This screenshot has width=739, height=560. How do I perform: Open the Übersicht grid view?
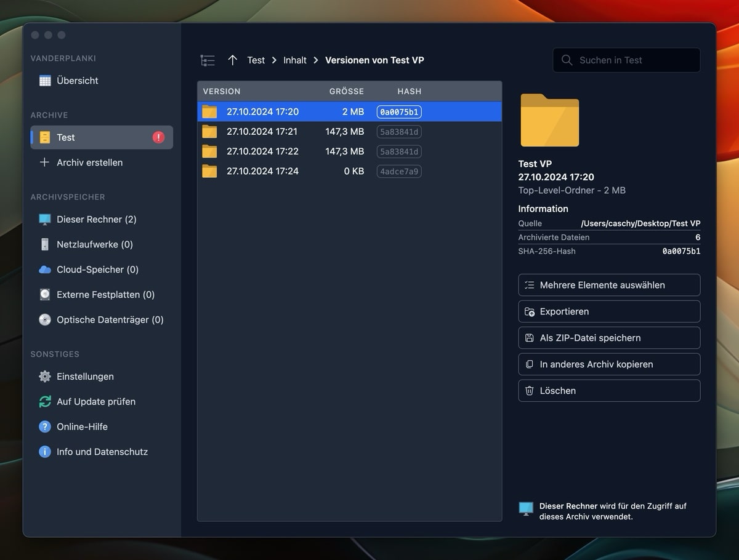pyautogui.click(x=44, y=80)
